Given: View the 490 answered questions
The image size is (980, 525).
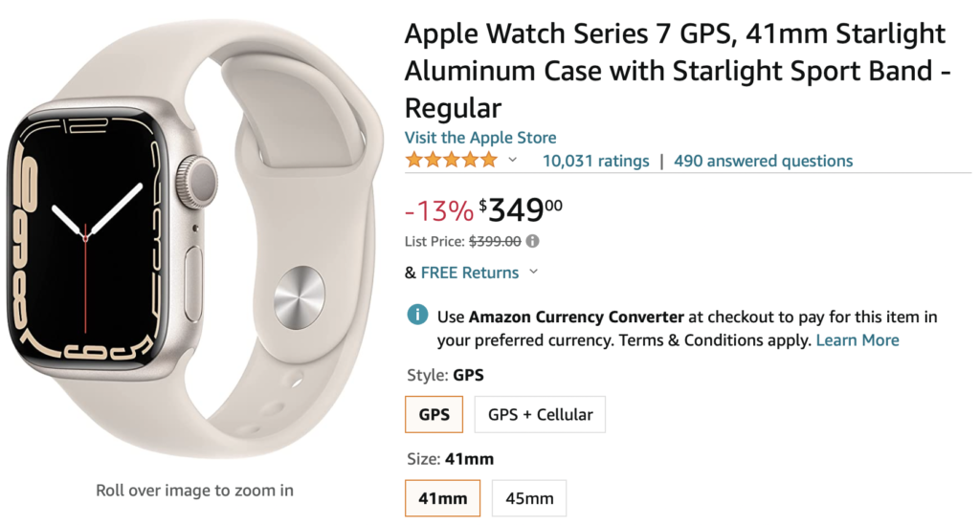Looking at the screenshot, I should pyautogui.click(x=763, y=161).
